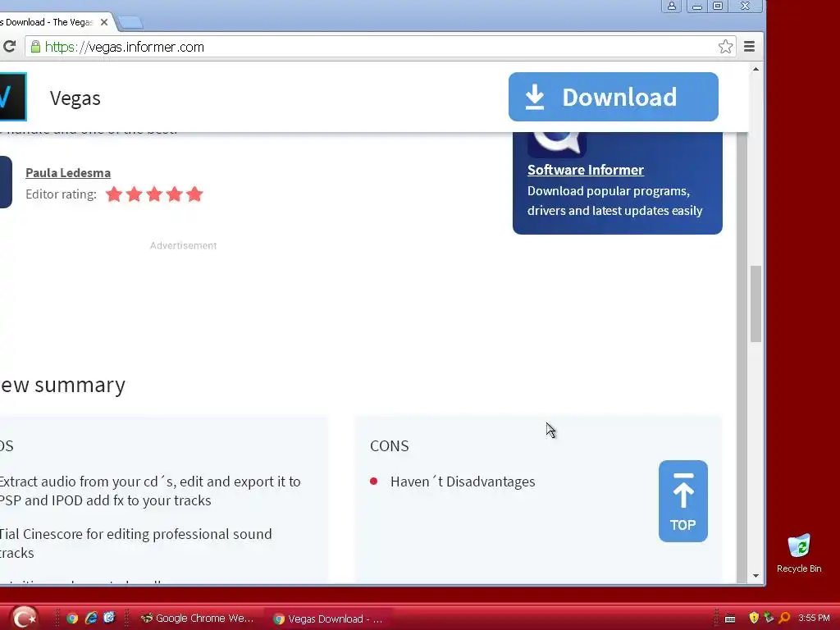Bookmark this page with the star icon

pos(725,47)
